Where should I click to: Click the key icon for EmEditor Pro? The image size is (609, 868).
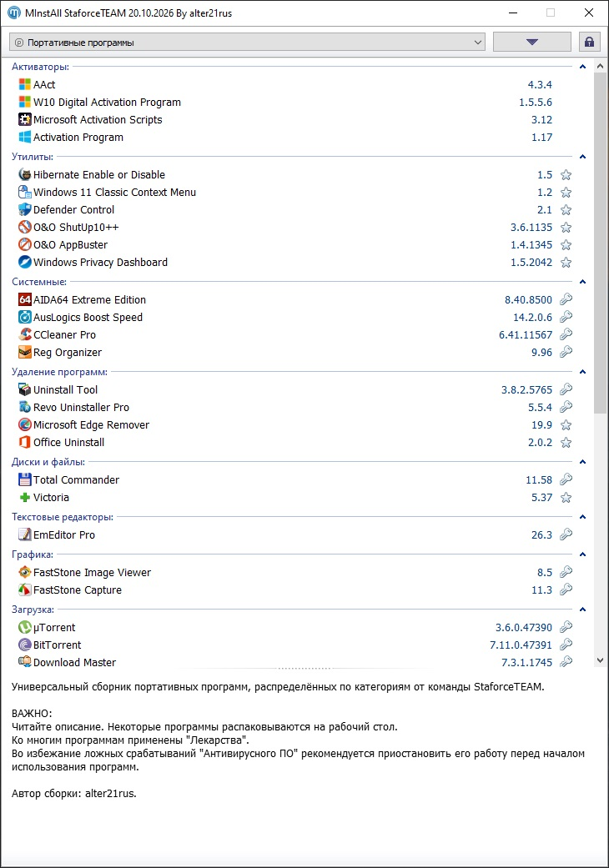click(566, 534)
